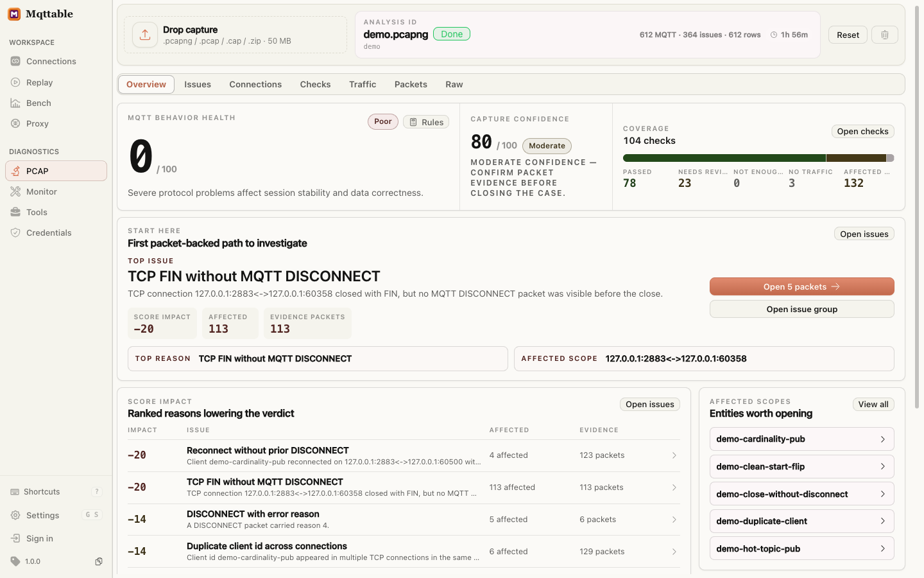Click the Done status badge

(452, 34)
